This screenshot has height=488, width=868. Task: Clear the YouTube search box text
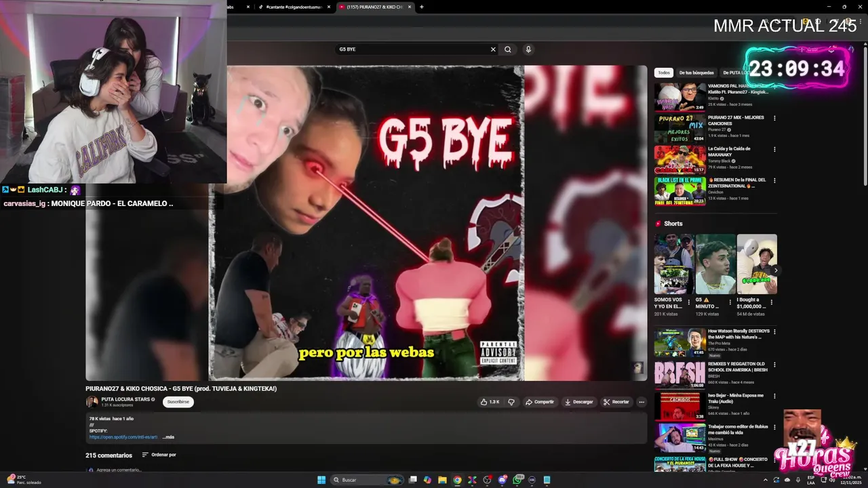pyautogui.click(x=493, y=49)
